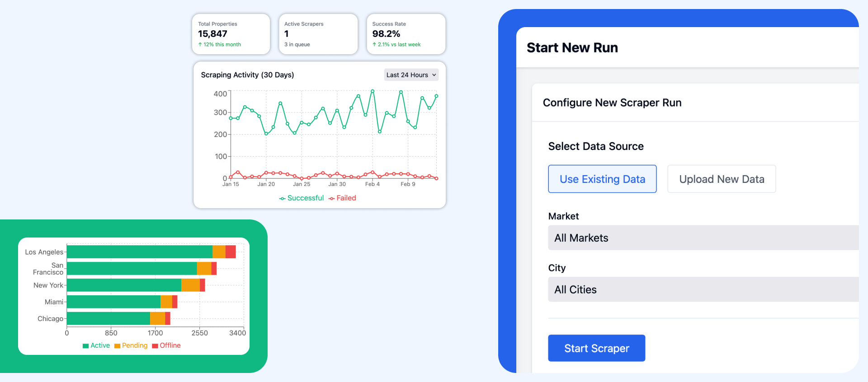Image resolution: width=868 pixels, height=382 pixels.
Task: Toggle the Pending legend entry in bar chart
Action: pos(131,345)
